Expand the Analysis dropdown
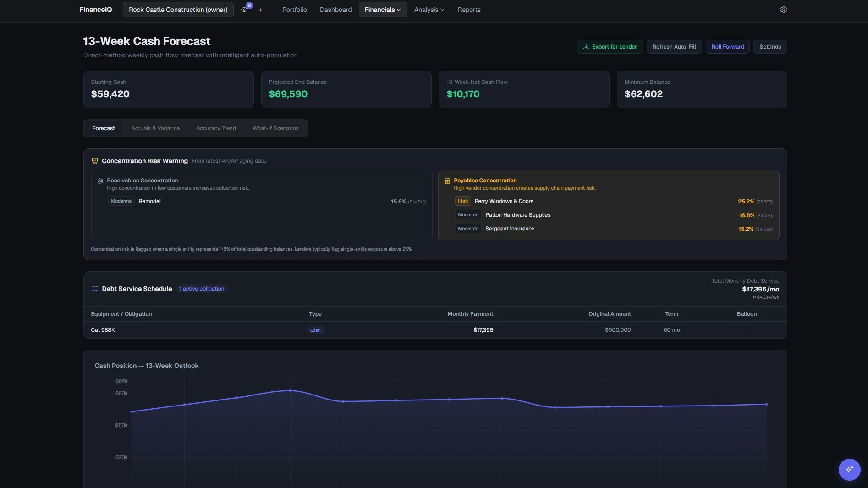 pos(428,9)
